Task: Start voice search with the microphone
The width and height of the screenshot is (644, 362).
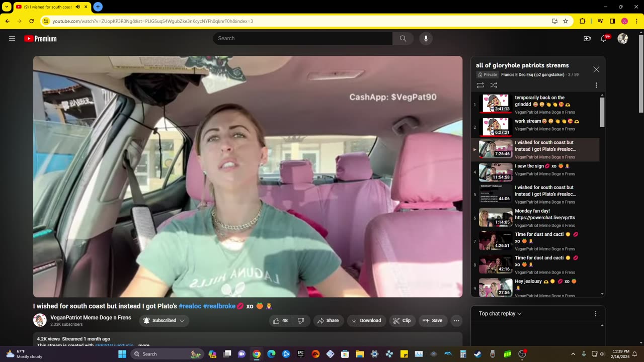Action: pyautogui.click(x=426, y=38)
